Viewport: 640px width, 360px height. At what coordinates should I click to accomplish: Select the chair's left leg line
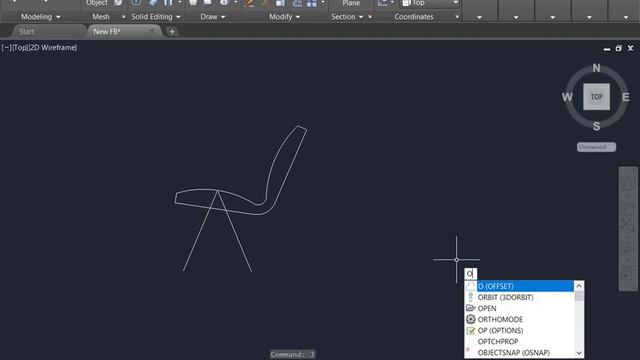[x=200, y=231]
